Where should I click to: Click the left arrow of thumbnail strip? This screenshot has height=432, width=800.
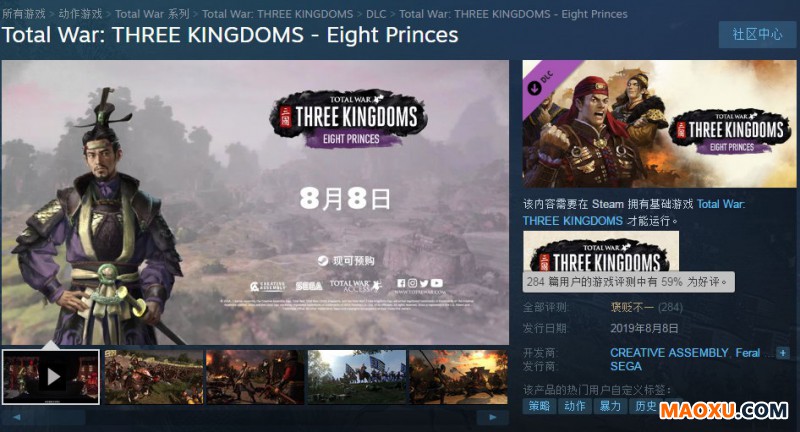tap(17, 417)
